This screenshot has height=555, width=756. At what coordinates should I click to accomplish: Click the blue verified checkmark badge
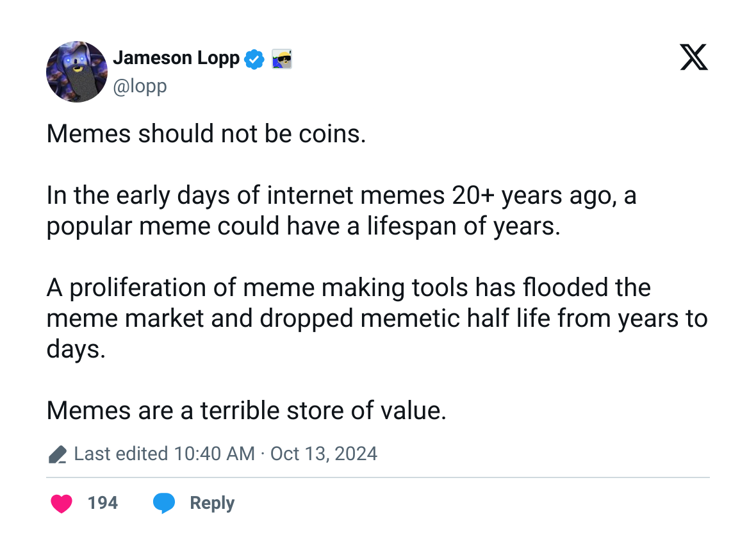click(x=254, y=60)
